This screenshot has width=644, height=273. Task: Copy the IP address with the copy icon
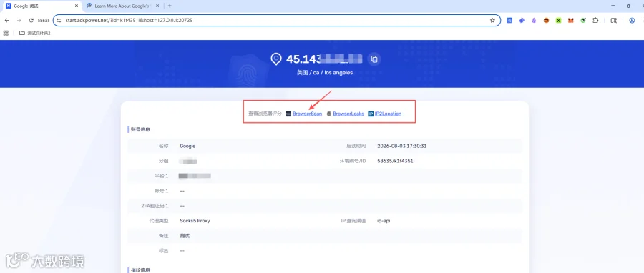point(374,59)
